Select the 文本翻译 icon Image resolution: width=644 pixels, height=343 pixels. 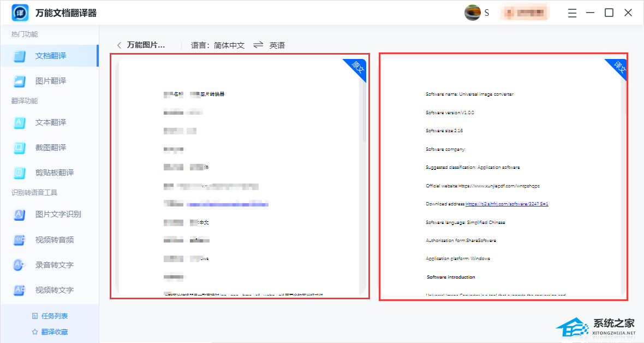pyautogui.click(x=20, y=122)
